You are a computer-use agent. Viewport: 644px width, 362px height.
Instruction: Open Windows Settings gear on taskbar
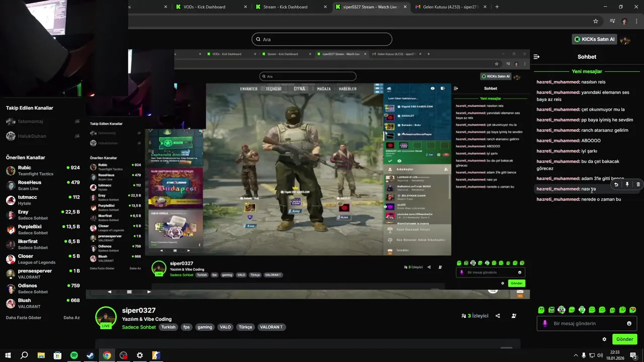[140, 355]
